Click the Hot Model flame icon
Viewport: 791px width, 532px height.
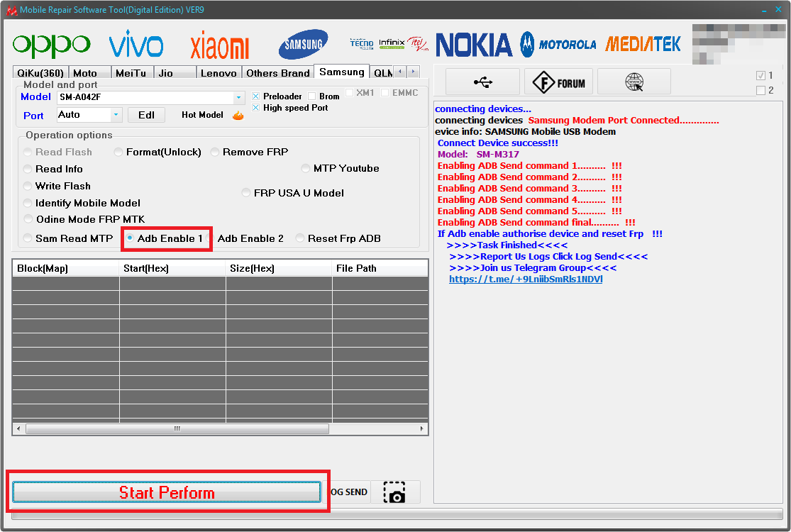(238, 116)
